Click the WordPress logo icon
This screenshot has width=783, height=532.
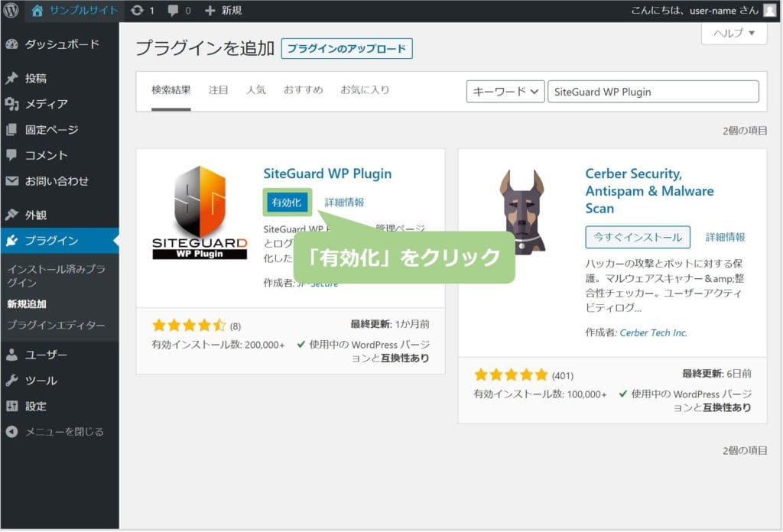click(x=11, y=11)
